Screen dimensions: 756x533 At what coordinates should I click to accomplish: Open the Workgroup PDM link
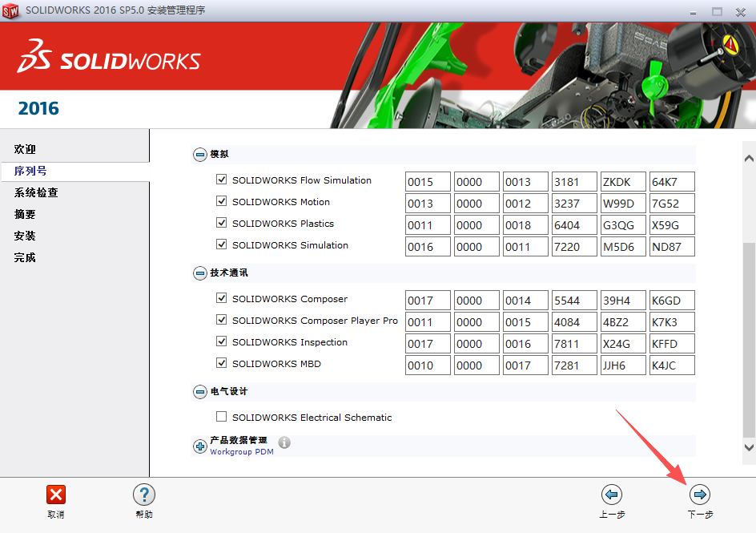pyautogui.click(x=242, y=452)
